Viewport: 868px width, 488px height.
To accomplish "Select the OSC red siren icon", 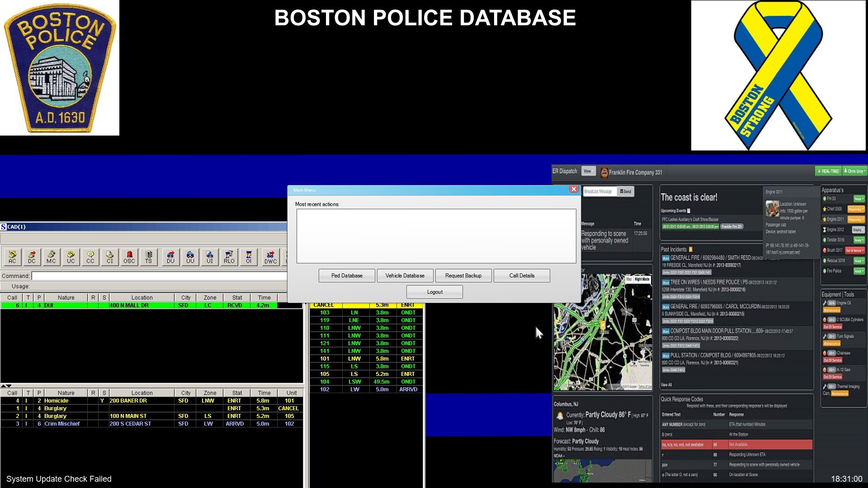I will (x=129, y=257).
